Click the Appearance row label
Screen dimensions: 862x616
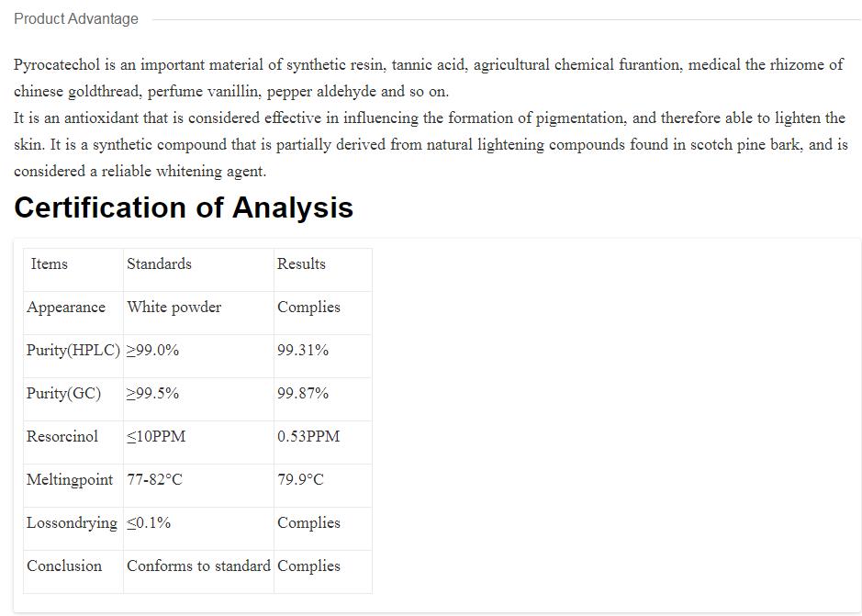(x=66, y=308)
